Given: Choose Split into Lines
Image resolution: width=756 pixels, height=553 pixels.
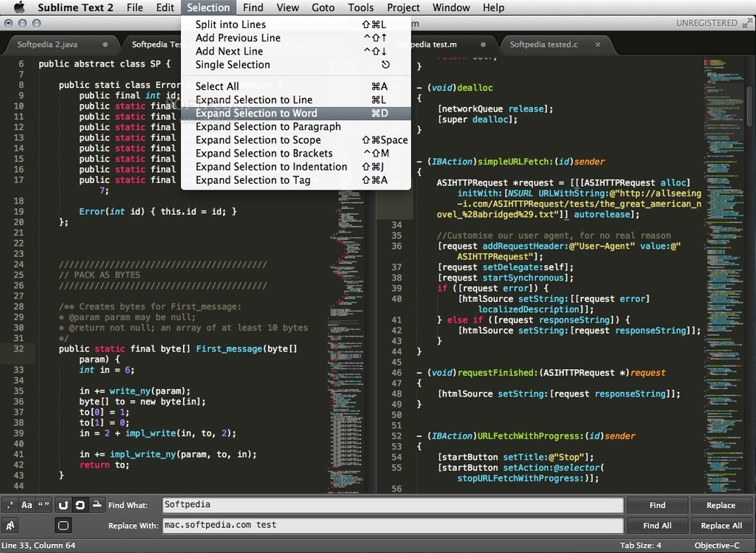Looking at the screenshot, I should pyautogui.click(x=295, y=24).
